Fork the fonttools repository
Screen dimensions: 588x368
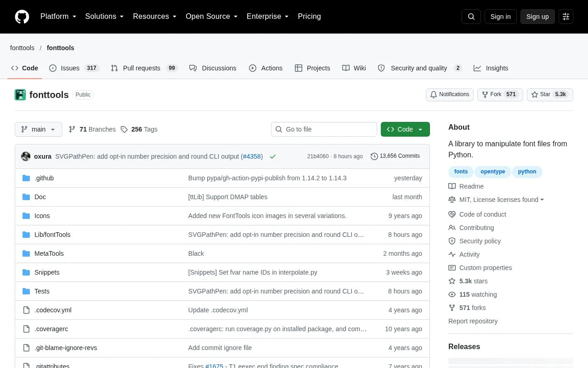[500, 94]
